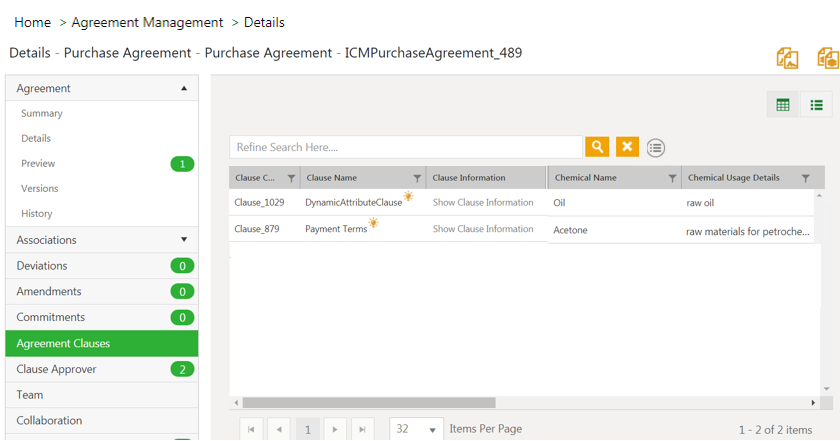The height and width of the screenshot is (441, 840).
Task: Open Versions under Agreement
Action: 40,188
